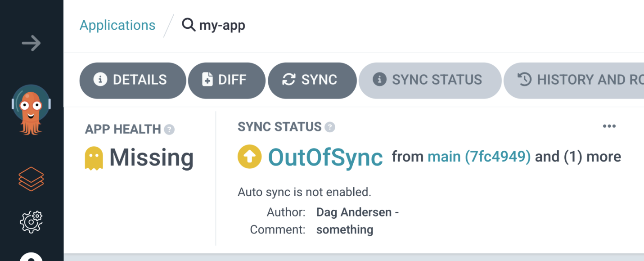Screen dimensions: 644x261
Task: Open the SYNC STATUS view
Action: coord(429,80)
